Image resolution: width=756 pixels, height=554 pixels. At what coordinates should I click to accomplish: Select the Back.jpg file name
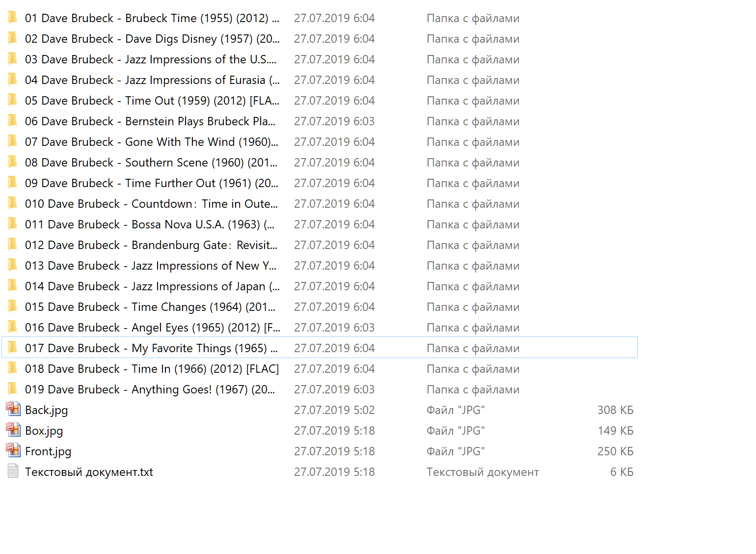[47, 410]
